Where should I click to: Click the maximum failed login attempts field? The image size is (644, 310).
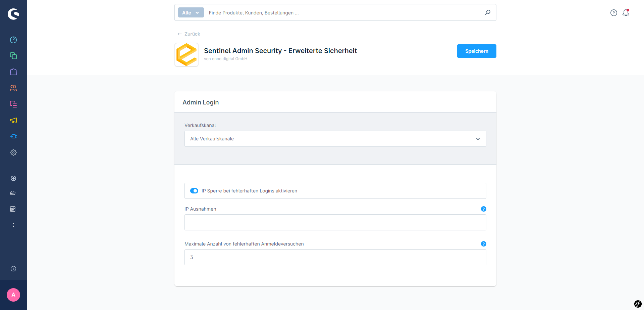(335, 257)
